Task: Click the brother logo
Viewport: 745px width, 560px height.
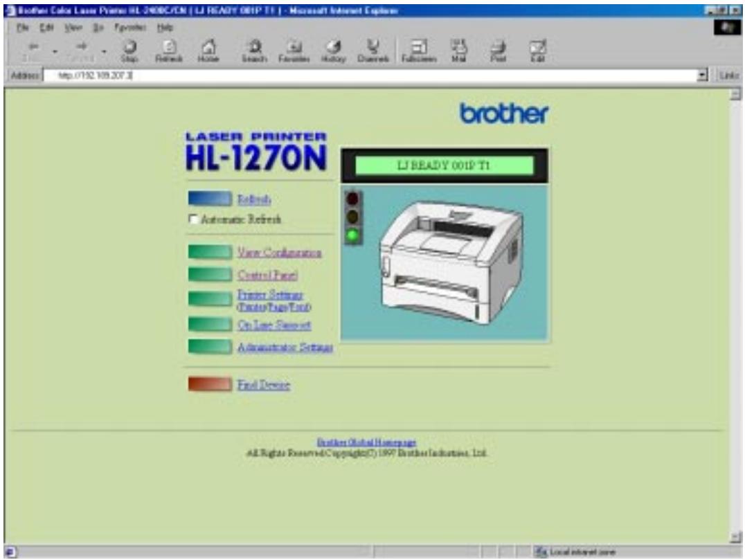Action: [x=503, y=114]
